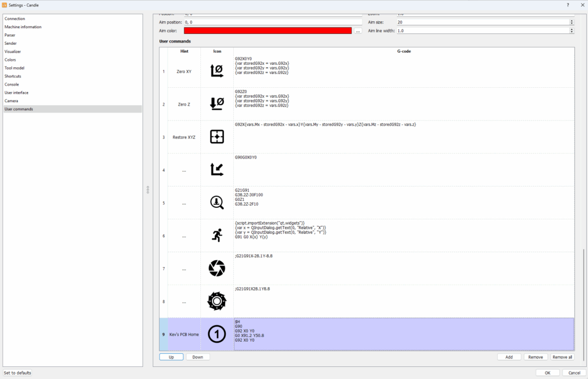Viewport: 588px width, 379px height.
Task: Select the running man icon in row 6
Action: point(217,235)
